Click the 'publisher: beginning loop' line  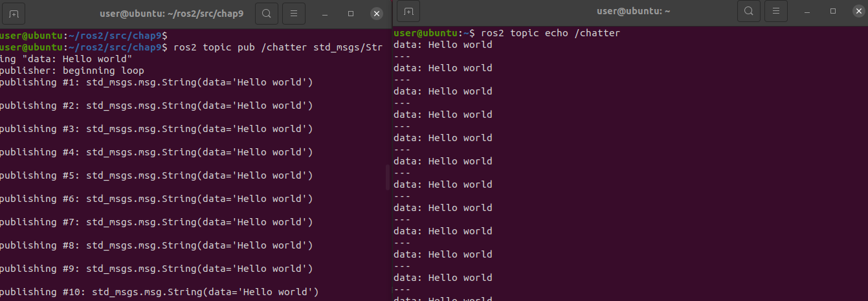72,71
